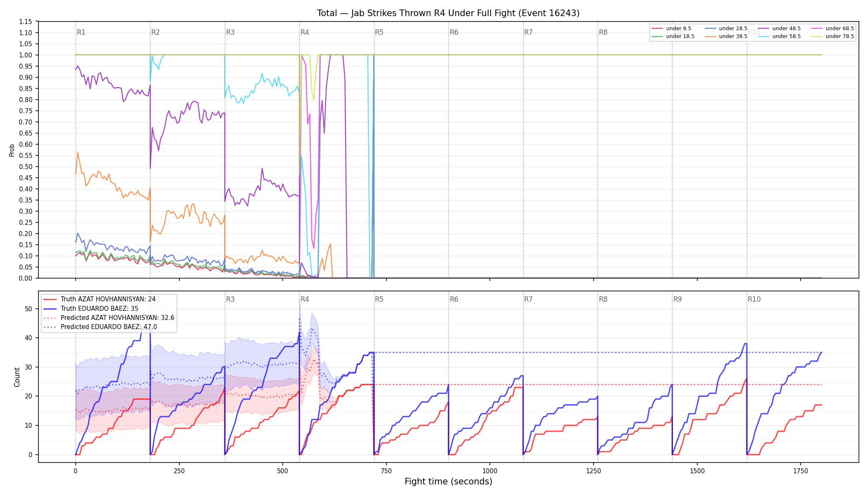Viewport: 868px width, 496px height.
Task: Click the chart title mentioning Event 16243
Action: 448,13
